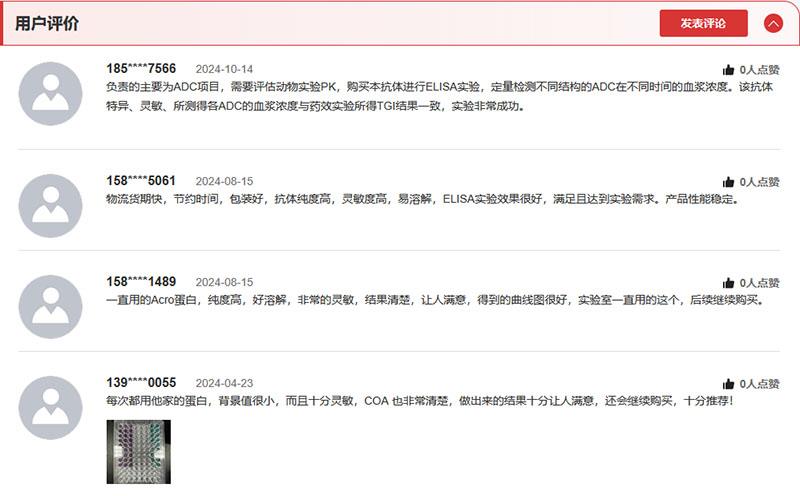Screen dimensions: 800x496
Task: Click the 0人点赞 count on the 2024-04-23 review
Action: pos(759,384)
